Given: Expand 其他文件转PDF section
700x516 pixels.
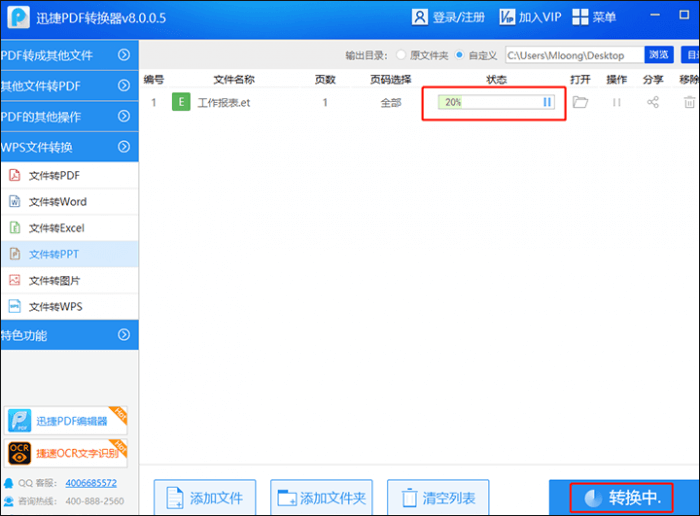Looking at the screenshot, I should coord(69,86).
